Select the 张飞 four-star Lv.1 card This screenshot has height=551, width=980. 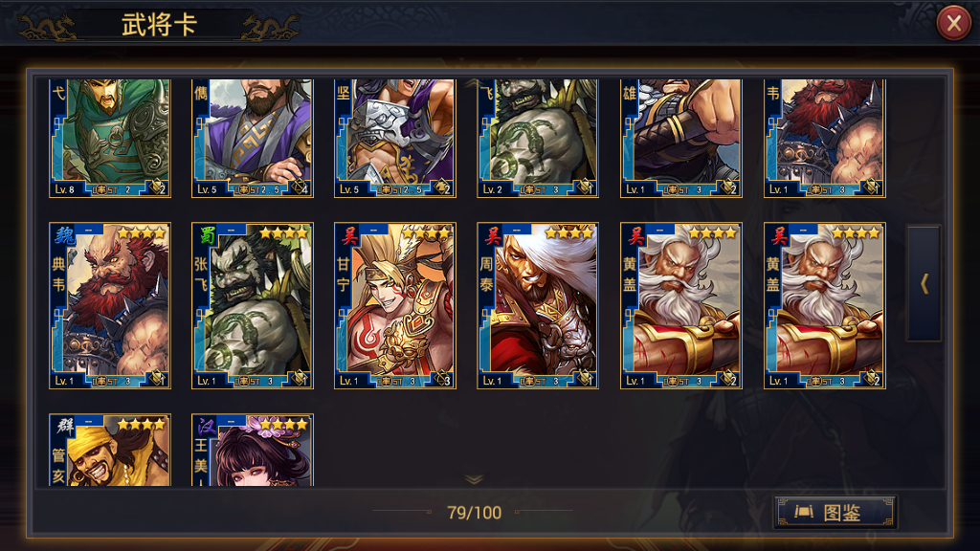(253, 305)
